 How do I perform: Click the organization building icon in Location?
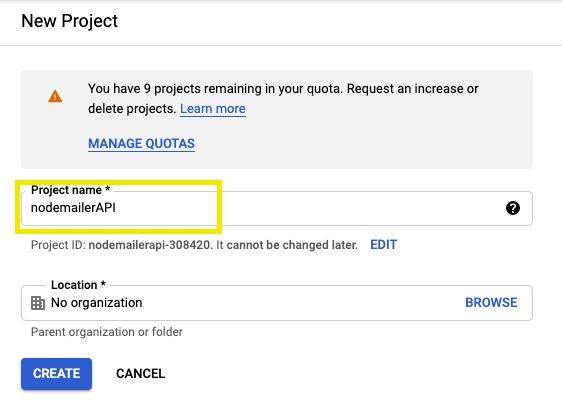[38, 303]
